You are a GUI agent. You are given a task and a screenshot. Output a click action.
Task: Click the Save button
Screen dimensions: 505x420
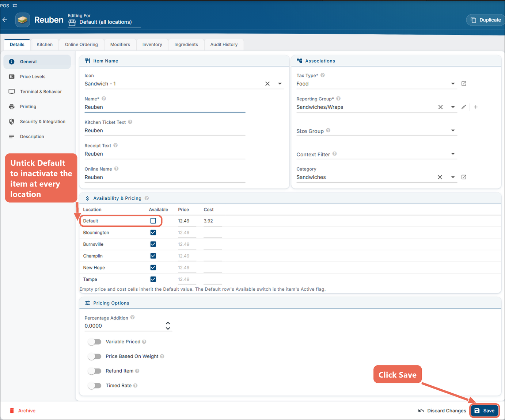click(x=485, y=411)
